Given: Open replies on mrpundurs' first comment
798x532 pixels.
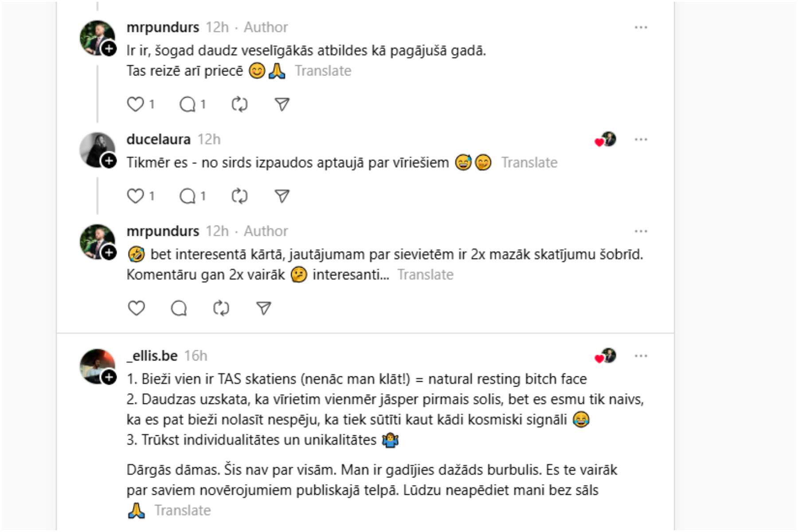Looking at the screenshot, I should pos(187,105).
